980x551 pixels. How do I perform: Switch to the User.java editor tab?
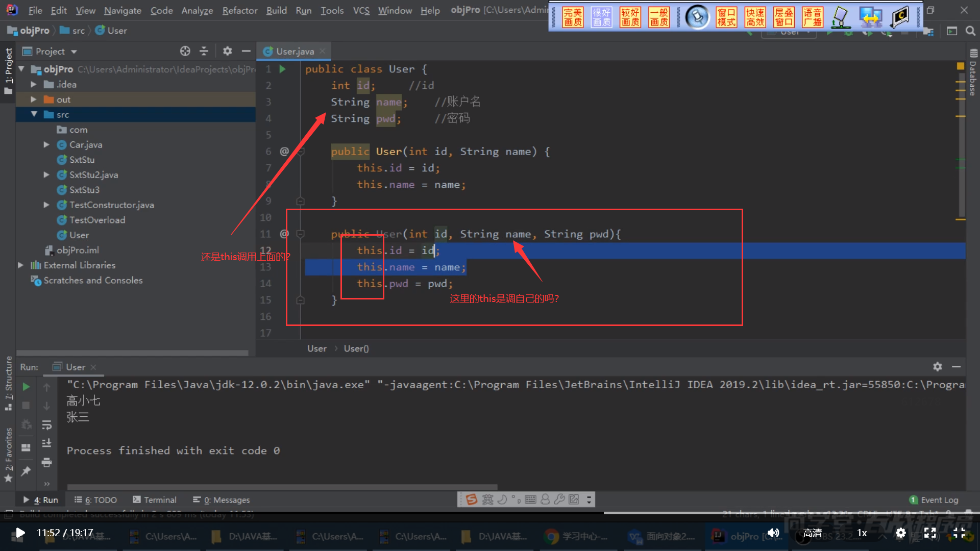pos(295,51)
